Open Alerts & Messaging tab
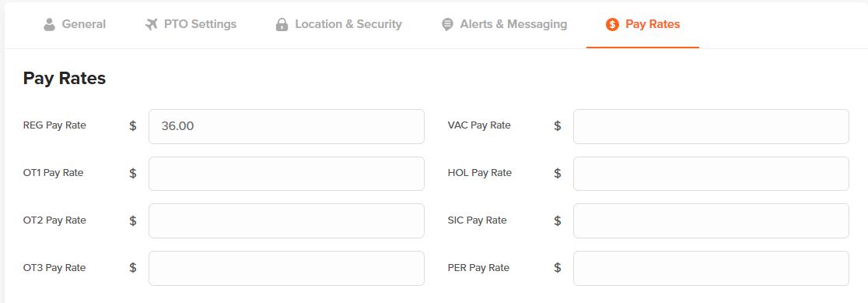 tap(504, 24)
